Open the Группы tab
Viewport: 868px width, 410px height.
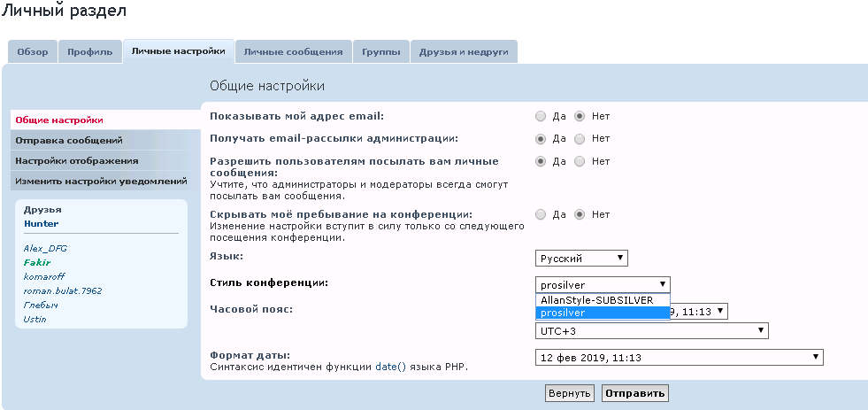[380, 52]
